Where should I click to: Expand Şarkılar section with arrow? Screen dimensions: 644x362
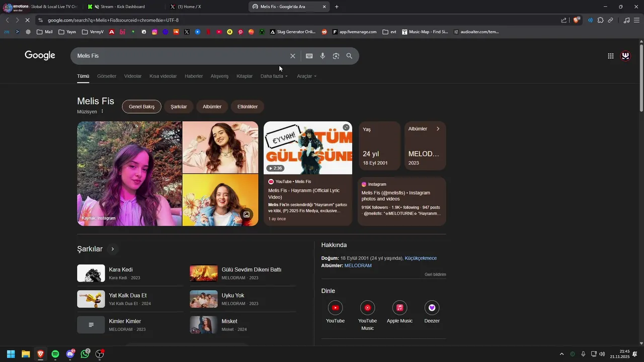pos(113,249)
